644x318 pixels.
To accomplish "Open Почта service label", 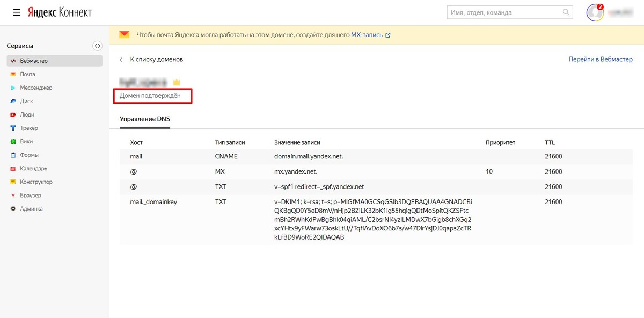I will (x=28, y=74).
